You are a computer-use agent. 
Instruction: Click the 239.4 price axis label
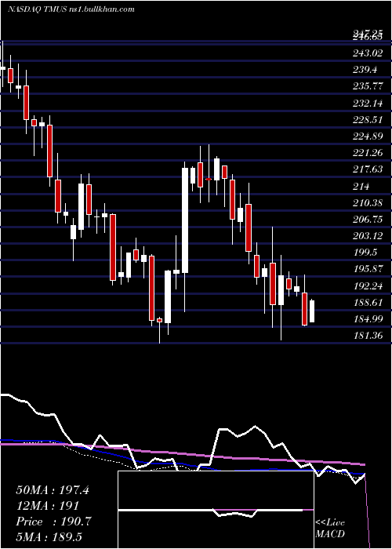click(365, 70)
